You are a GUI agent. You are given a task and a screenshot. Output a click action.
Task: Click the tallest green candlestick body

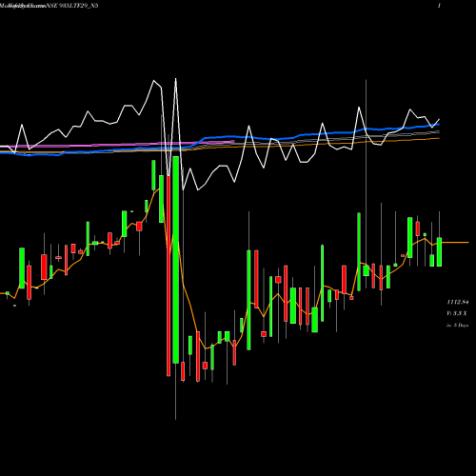click(176, 260)
